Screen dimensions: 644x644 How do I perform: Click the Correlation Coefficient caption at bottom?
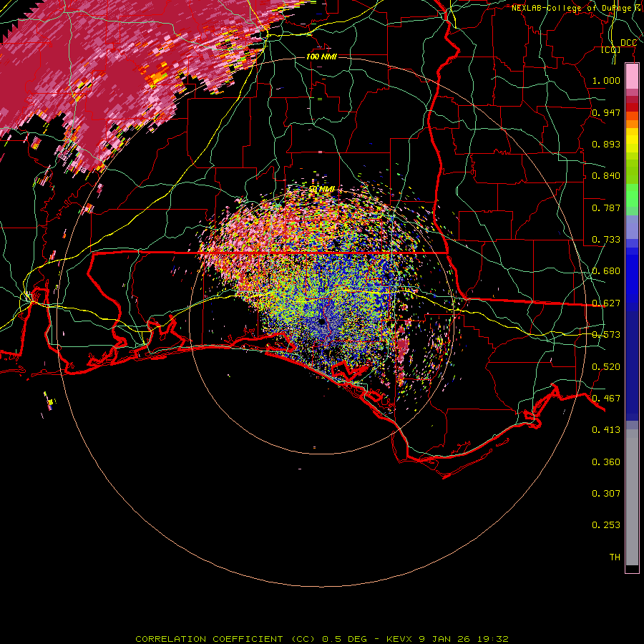(322, 639)
